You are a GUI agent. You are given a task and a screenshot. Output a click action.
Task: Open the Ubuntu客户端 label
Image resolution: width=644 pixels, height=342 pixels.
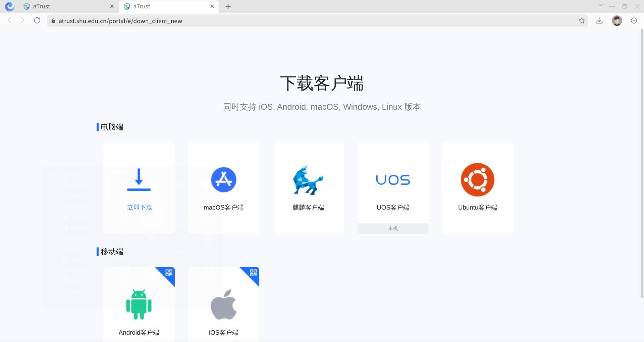coord(477,208)
